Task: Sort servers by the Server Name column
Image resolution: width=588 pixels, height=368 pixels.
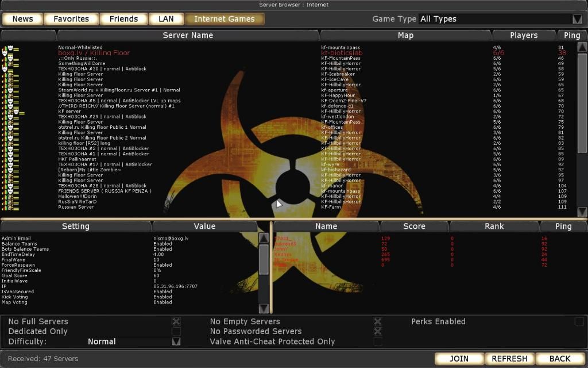Action: 188,35
